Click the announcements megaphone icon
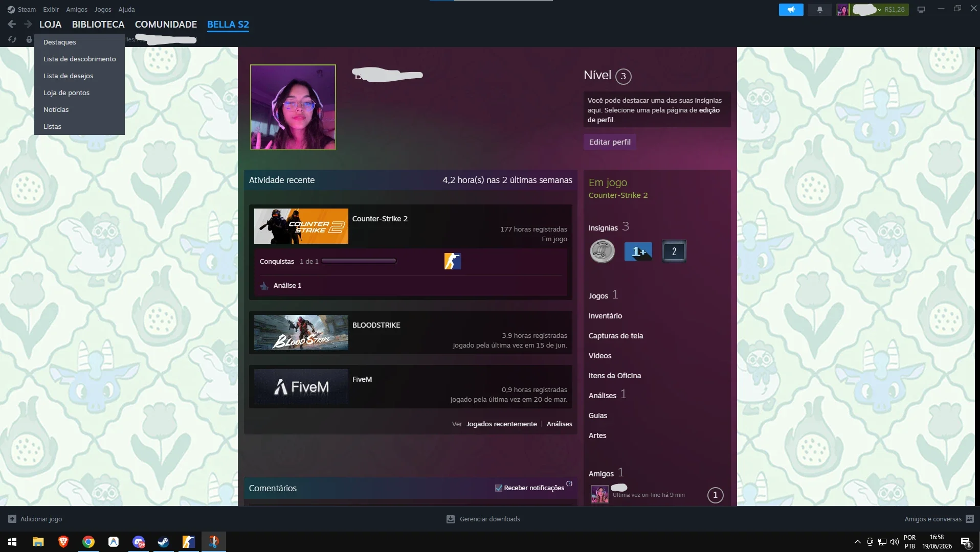The image size is (980, 552). (791, 10)
